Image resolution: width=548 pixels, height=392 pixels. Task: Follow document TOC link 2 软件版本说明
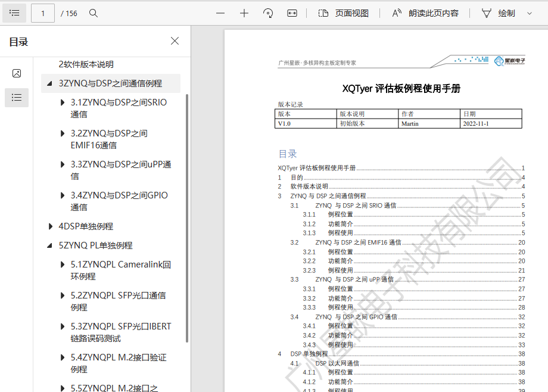(401, 186)
